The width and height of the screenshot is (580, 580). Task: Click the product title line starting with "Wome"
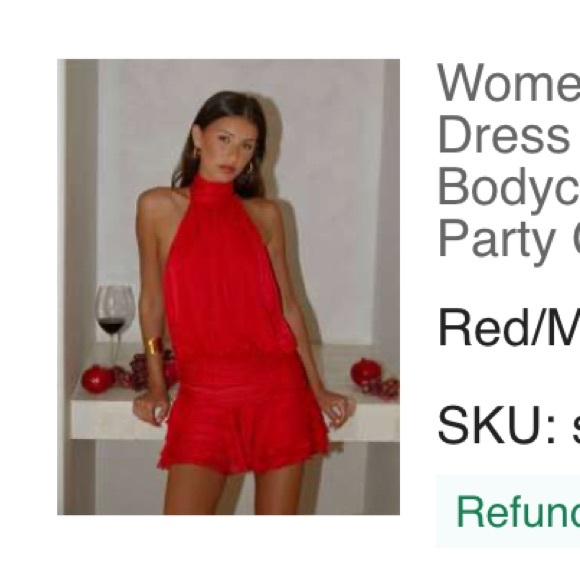pos(508,82)
